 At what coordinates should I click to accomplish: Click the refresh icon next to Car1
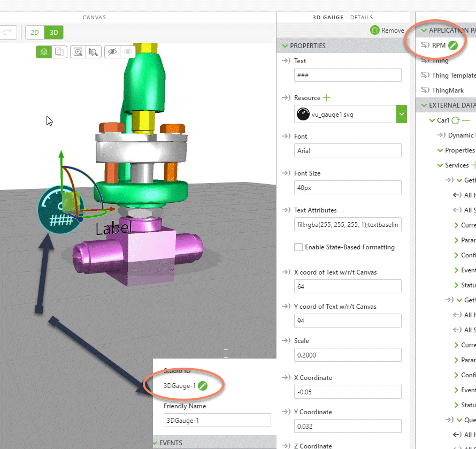456,120
